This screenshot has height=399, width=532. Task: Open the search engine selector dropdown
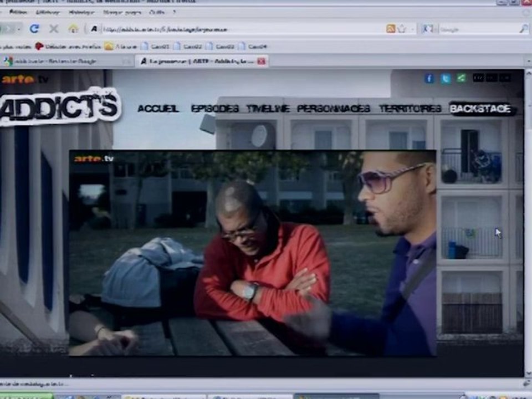[x=428, y=29]
